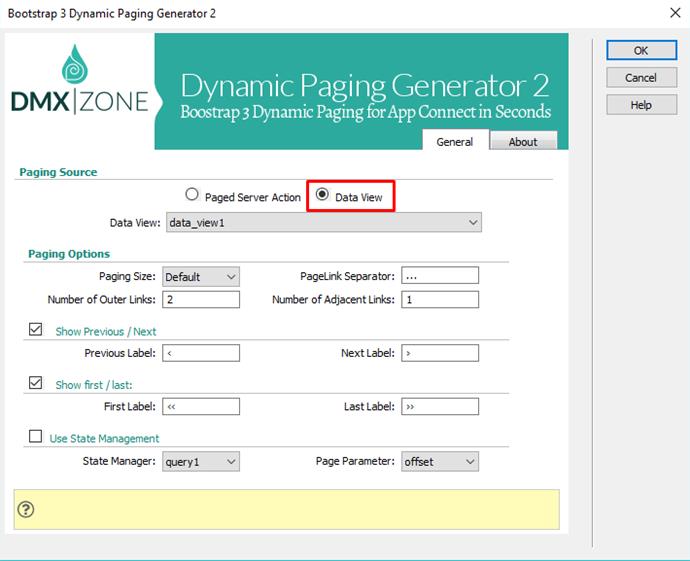This screenshot has width=690, height=561.
Task: Click the question mark help icon
Action: pyautogui.click(x=26, y=509)
